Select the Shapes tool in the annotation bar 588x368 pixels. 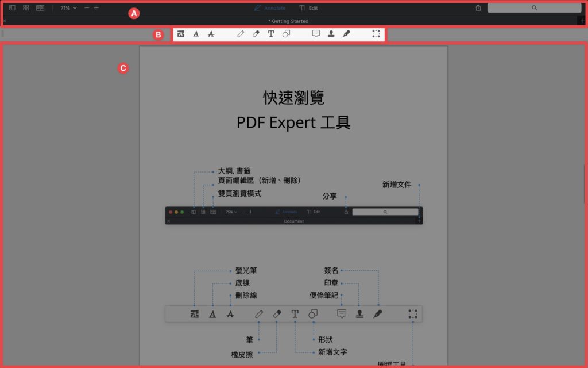pos(286,34)
